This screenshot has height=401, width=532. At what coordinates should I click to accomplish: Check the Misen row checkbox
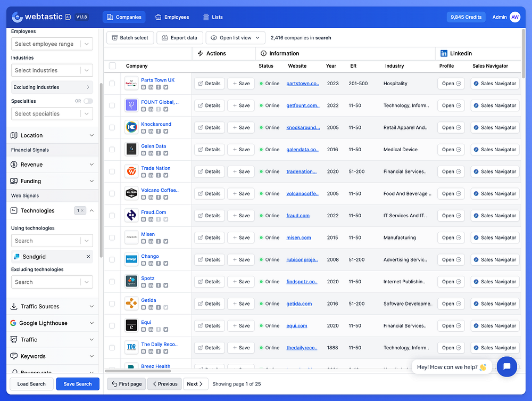112,238
